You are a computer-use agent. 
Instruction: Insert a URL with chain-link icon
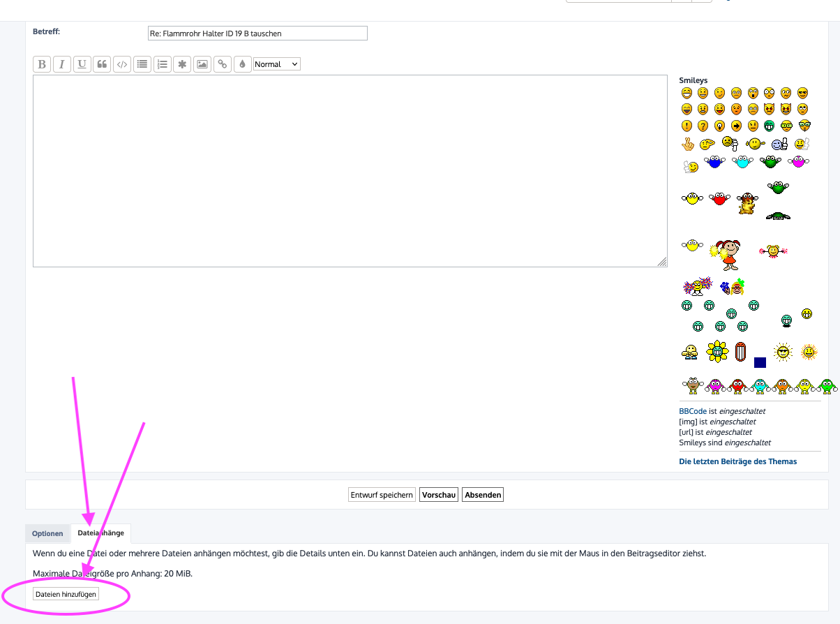tap(223, 64)
